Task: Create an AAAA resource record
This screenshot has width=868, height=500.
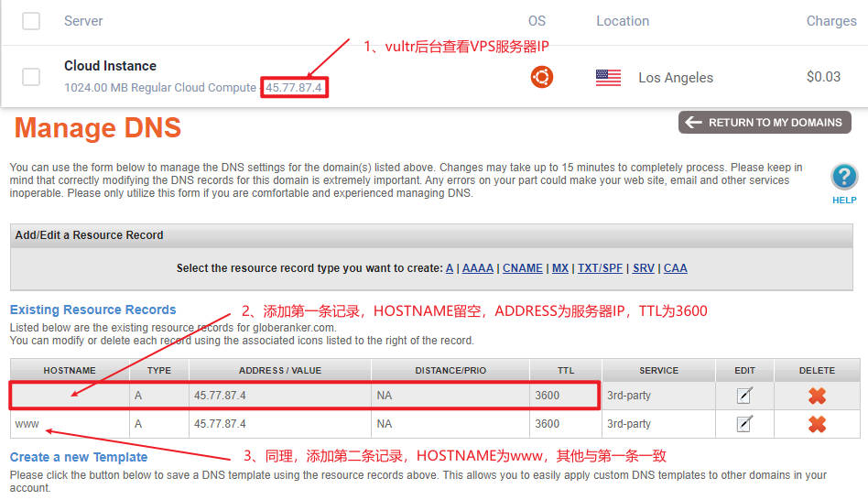Action: point(478,268)
